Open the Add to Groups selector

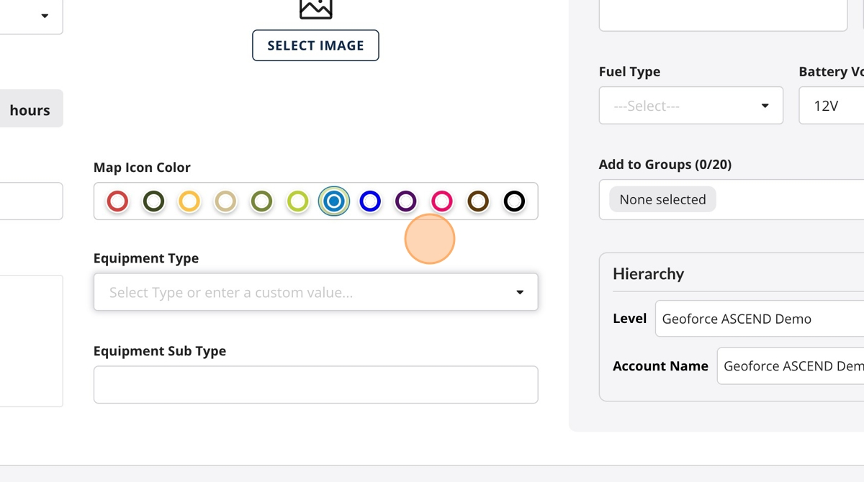[731, 199]
